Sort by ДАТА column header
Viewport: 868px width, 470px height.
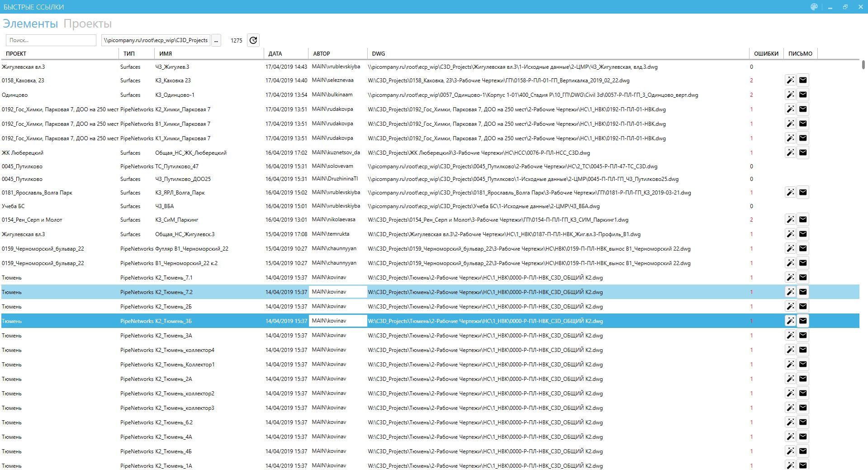pos(286,53)
